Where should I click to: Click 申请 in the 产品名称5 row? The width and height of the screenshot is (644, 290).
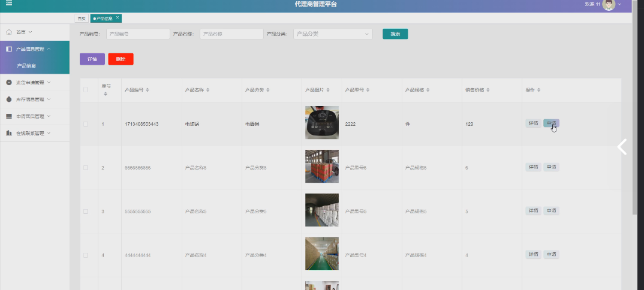(551, 210)
